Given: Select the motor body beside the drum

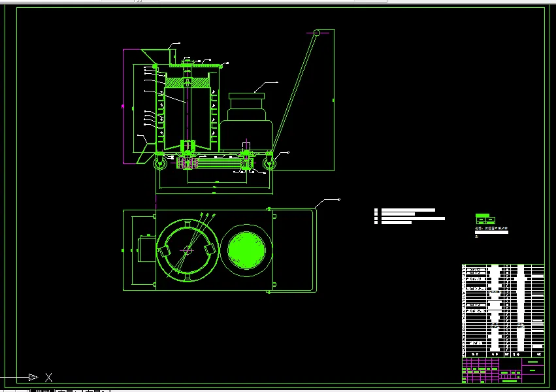Looking at the screenshot, I should pyautogui.click(x=246, y=122).
